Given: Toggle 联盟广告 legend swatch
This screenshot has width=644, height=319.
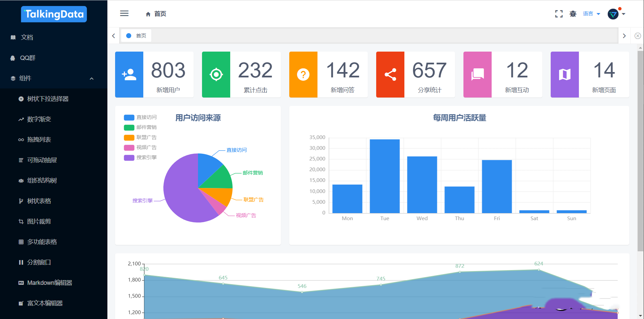Looking at the screenshot, I should [129, 137].
